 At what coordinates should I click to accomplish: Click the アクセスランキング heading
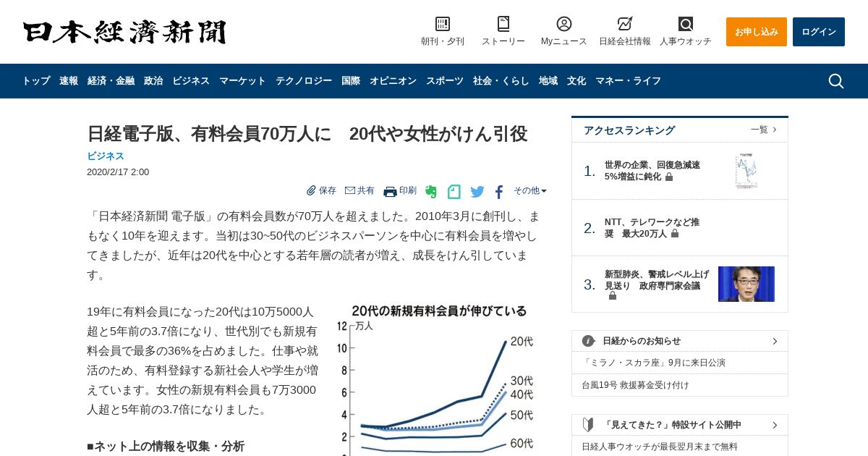(x=629, y=130)
